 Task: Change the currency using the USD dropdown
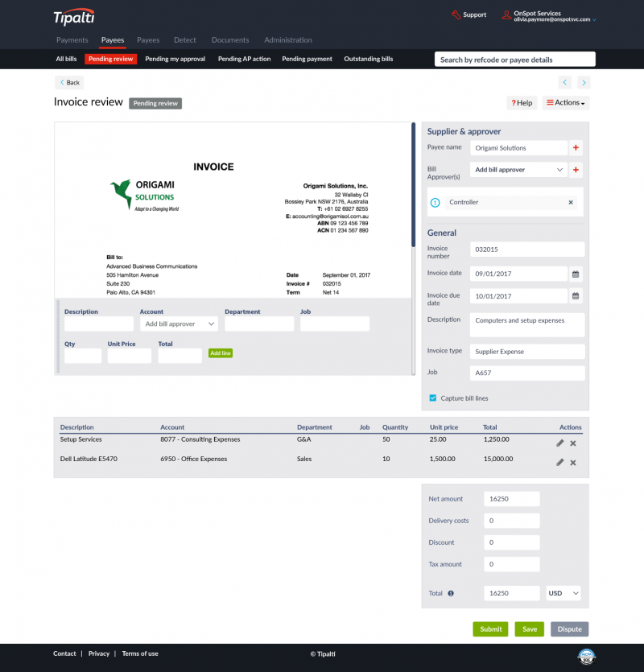pos(563,593)
